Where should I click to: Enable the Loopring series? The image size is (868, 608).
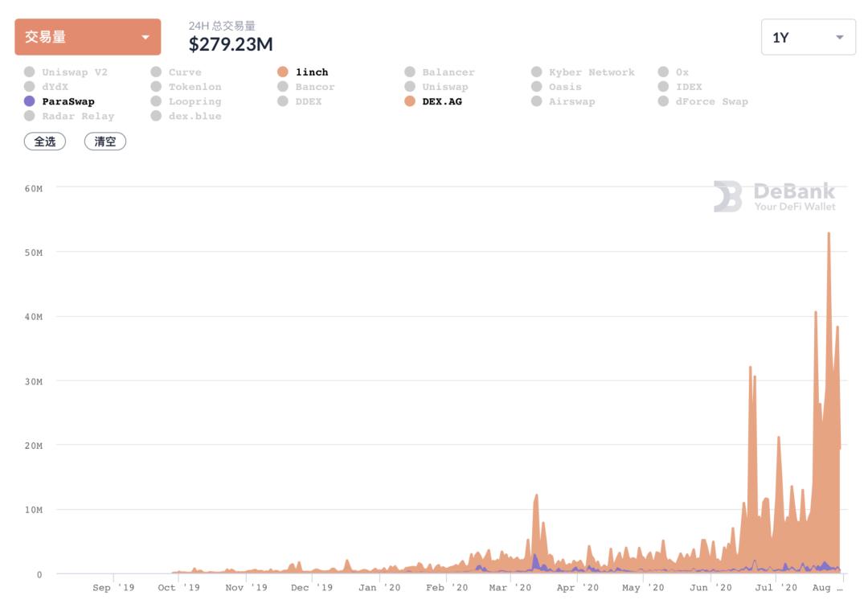tap(186, 101)
